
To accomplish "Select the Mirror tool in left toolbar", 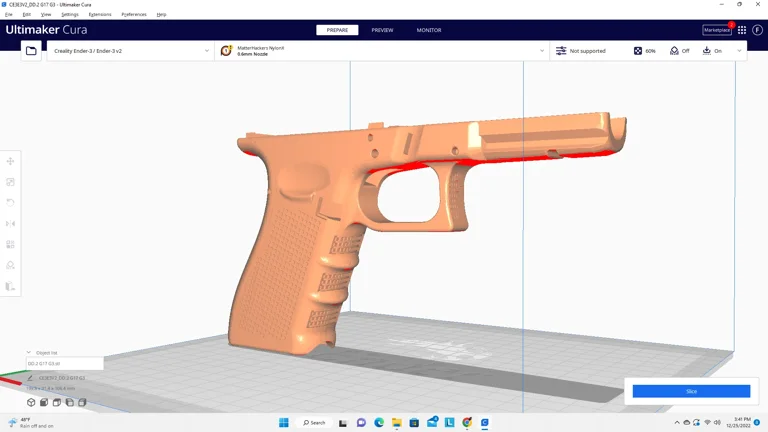I will (x=10, y=224).
